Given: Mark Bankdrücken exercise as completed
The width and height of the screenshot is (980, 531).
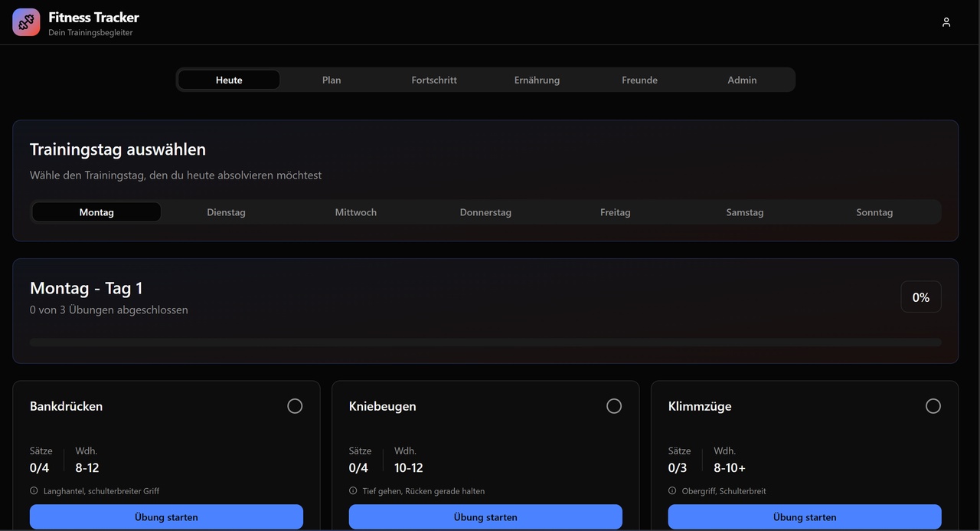Looking at the screenshot, I should pyautogui.click(x=295, y=406).
